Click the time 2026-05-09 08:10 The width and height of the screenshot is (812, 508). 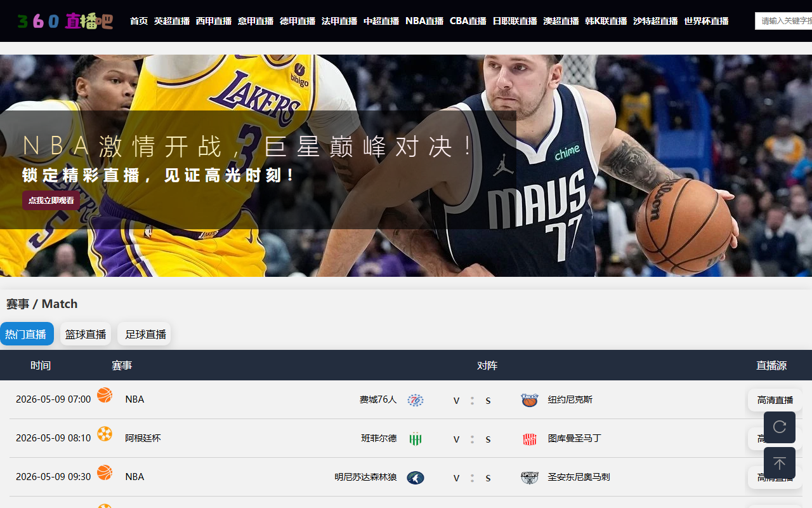(x=53, y=438)
